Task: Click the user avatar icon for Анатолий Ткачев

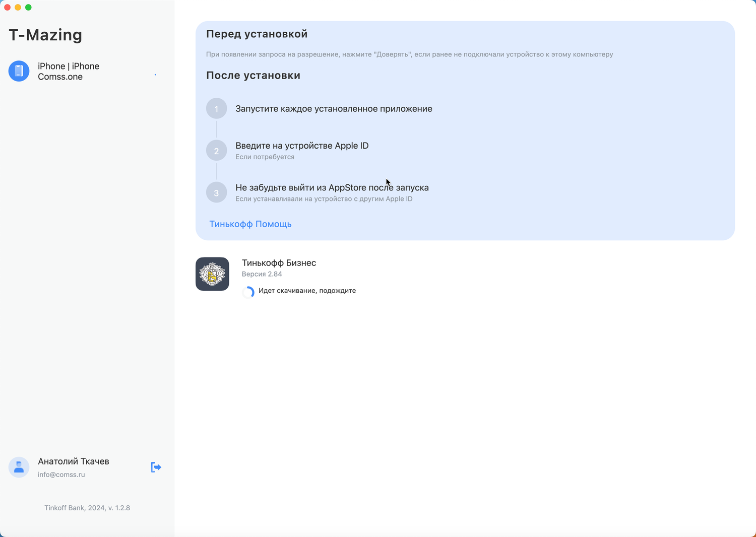Action: coord(19,467)
